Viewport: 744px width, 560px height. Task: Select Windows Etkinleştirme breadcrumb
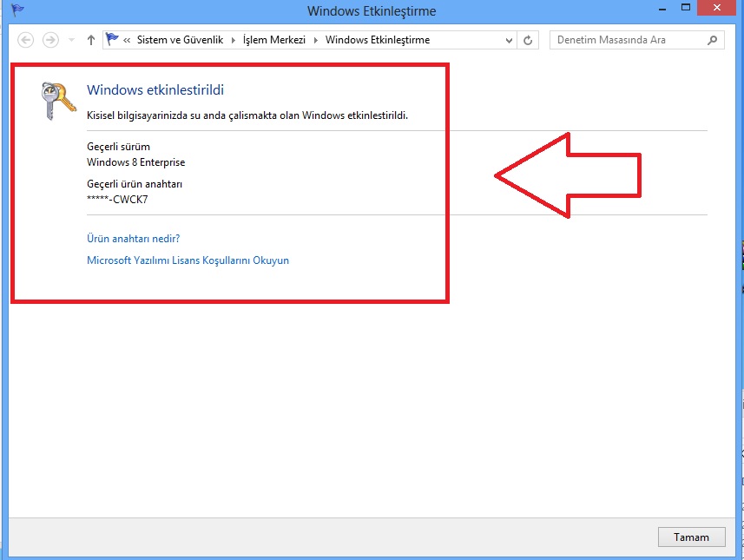[378, 40]
